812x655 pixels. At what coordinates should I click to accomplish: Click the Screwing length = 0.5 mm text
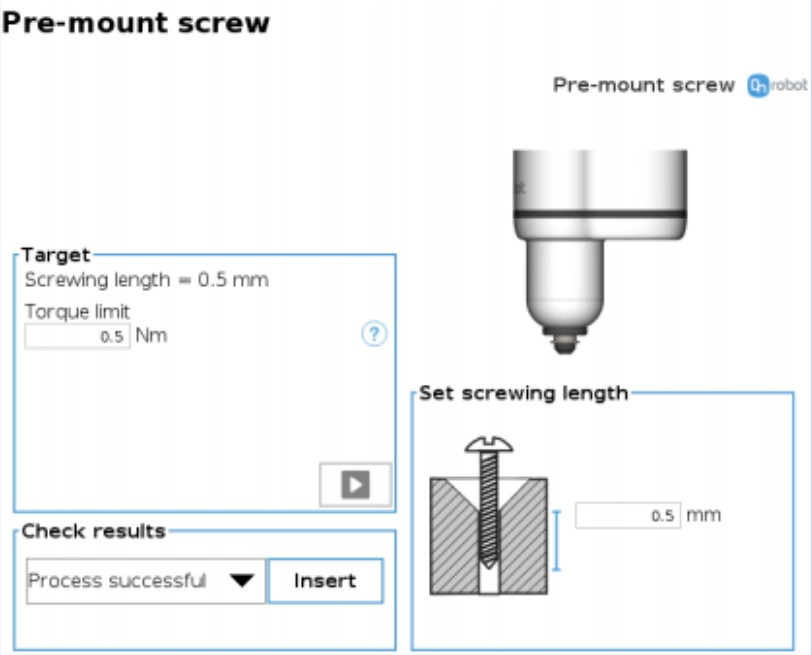point(147,280)
